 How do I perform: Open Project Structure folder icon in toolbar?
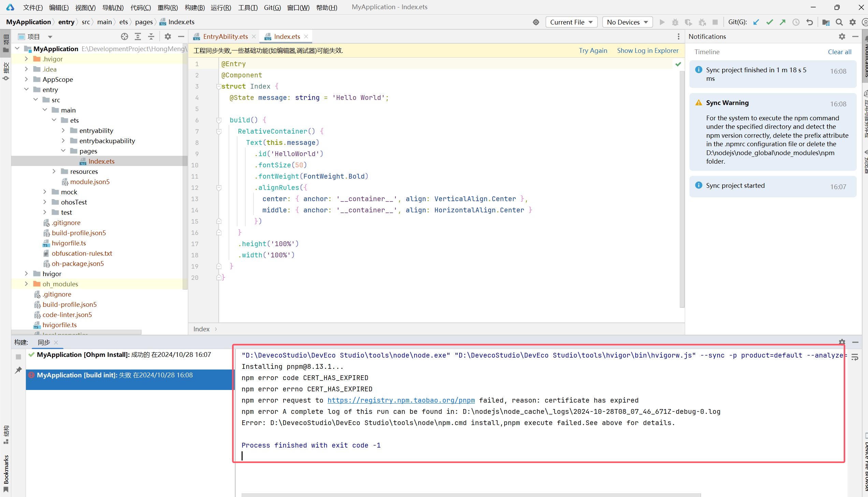point(826,22)
